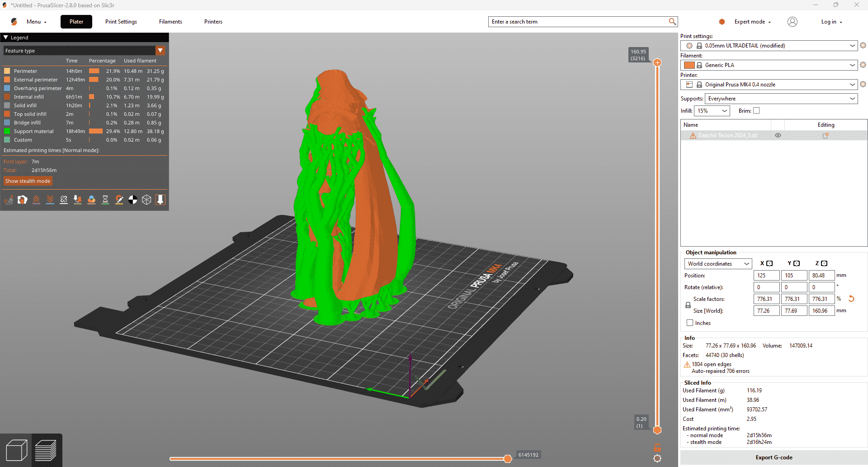Switch to 3D editor view cube
Image resolution: width=868 pixels, height=467 pixels.
(x=16, y=451)
